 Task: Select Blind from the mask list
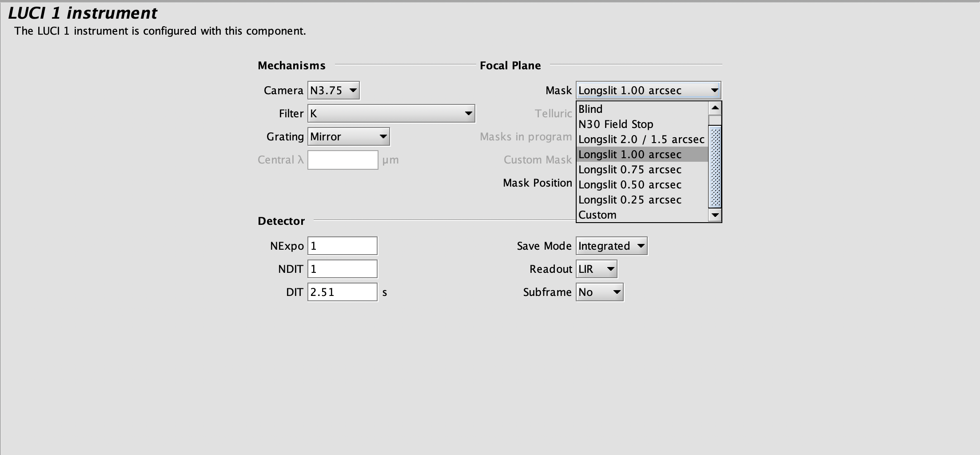click(x=642, y=109)
